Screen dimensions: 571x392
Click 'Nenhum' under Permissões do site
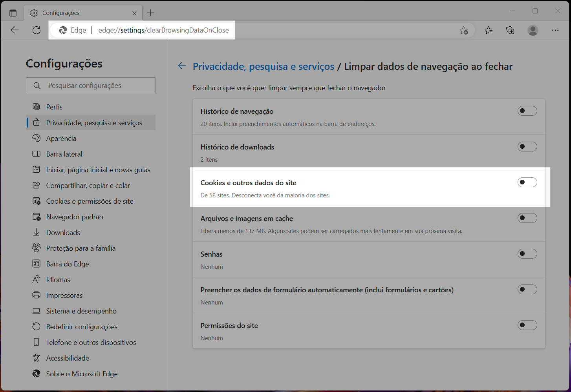coord(212,338)
